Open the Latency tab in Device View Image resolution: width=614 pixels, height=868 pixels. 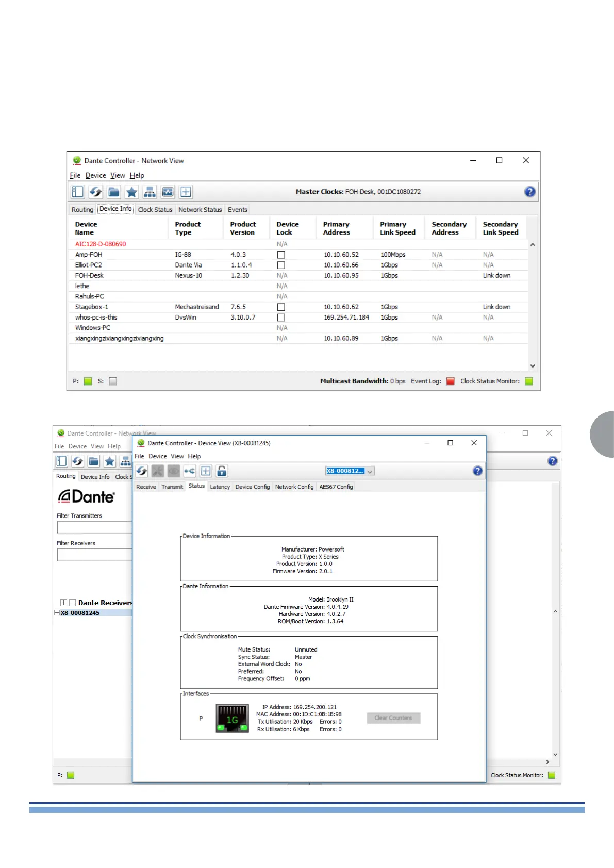click(x=220, y=487)
